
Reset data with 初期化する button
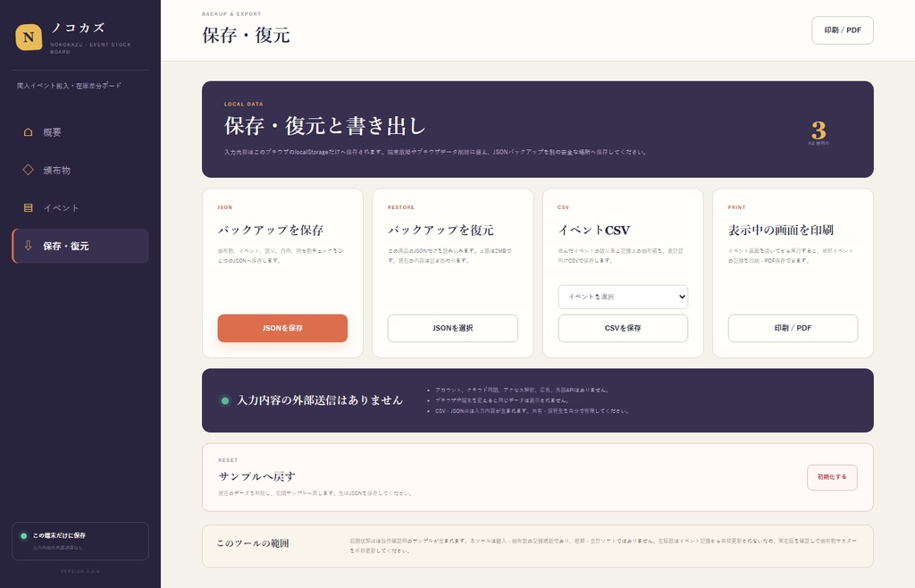[832, 477]
